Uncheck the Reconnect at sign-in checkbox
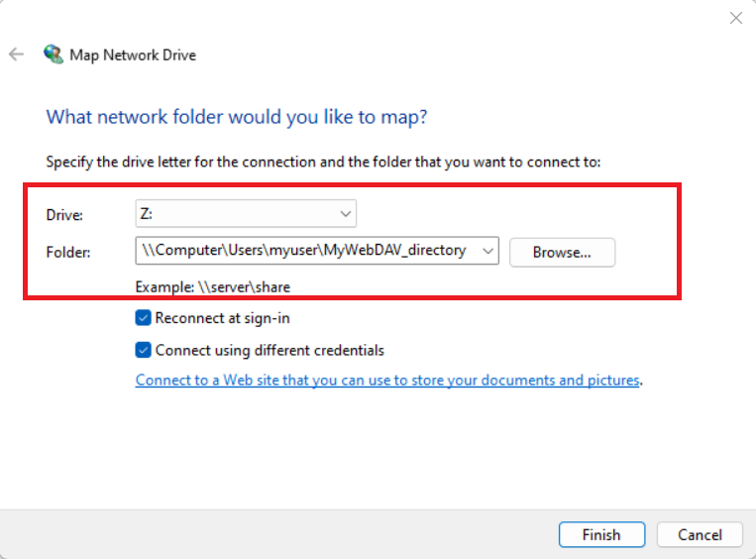 coord(144,318)
